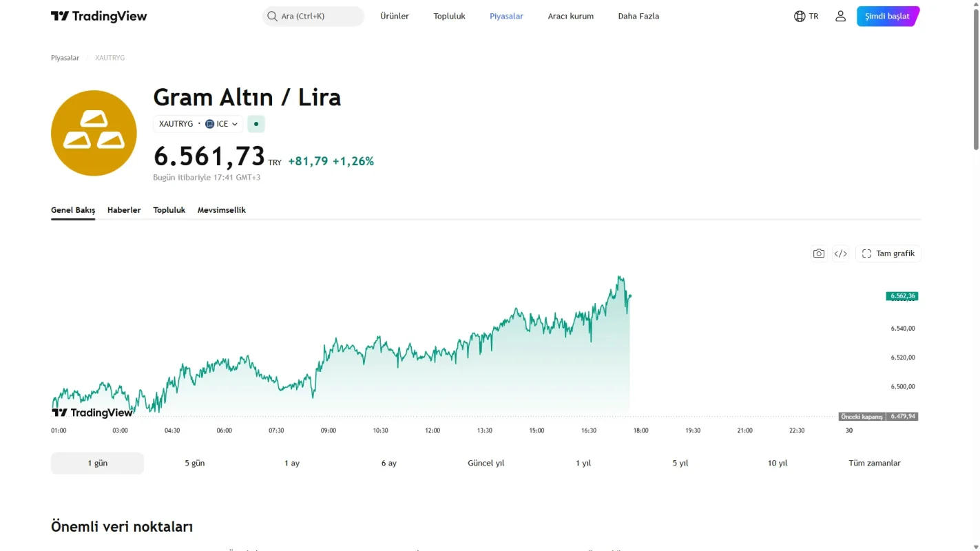Open the user profile icon
Viewport: 980px width, 551px height.
coord(840,16)
